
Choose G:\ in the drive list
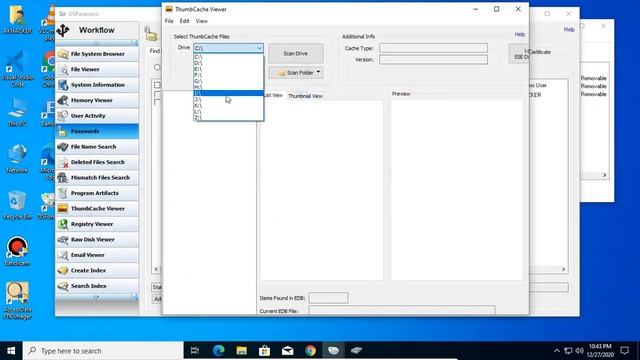click(x=229, y=81)
